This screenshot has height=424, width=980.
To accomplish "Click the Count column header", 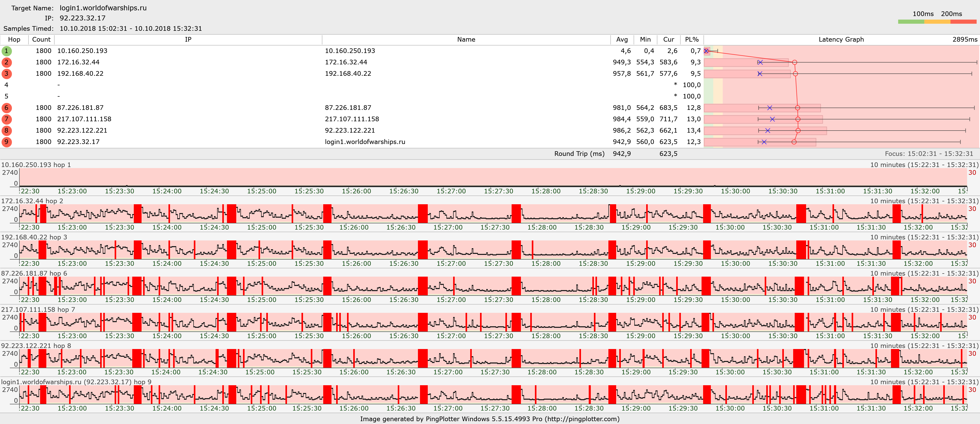I will (41, 40).
